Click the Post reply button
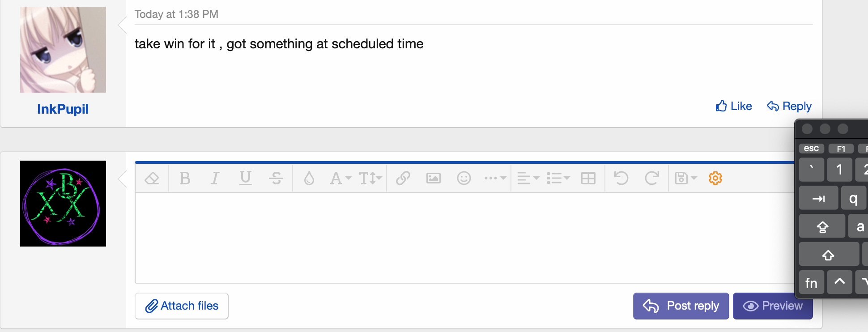Viewport: 868px width, 332px height. [681, 306]
